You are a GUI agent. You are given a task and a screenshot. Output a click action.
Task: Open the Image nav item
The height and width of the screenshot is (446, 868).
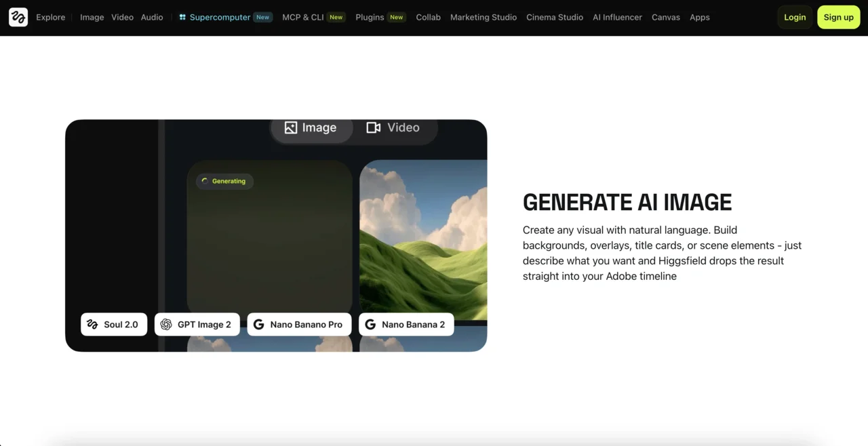pyautogui.click(x=92, y=18)
